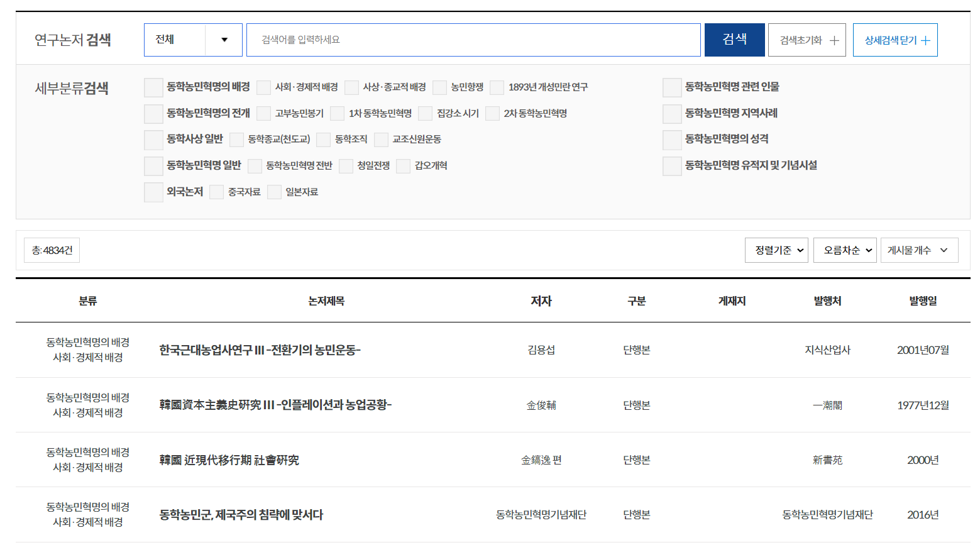The height and width of the screenshot is (545, 980).
Task: Reset search with 검색초기화 button
Action: 807,40
